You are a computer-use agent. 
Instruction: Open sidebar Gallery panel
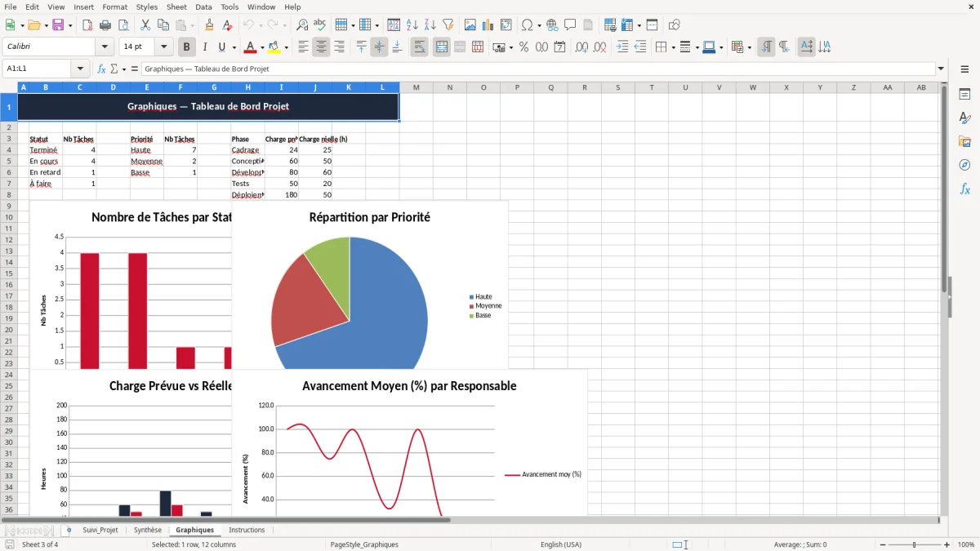[964, 141]
